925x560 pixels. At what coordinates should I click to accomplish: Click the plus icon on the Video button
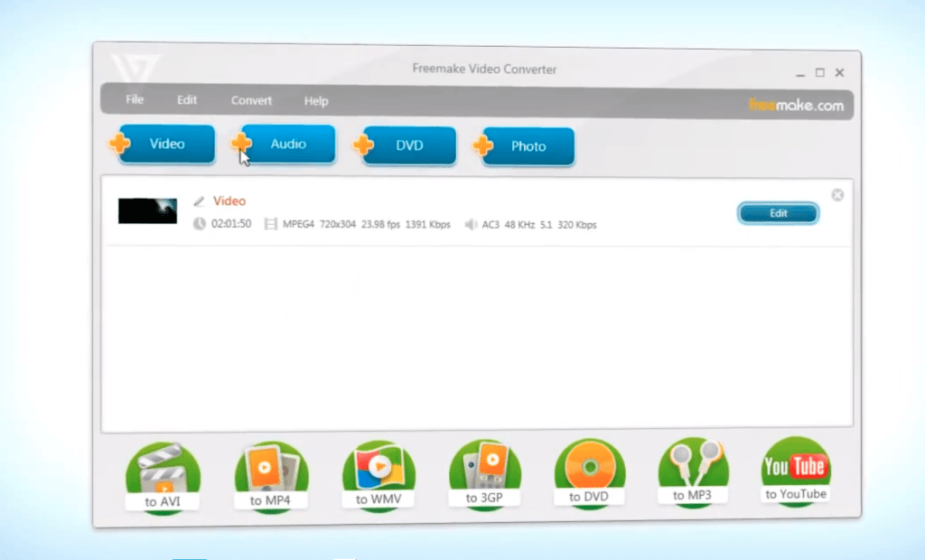(118, 143)
